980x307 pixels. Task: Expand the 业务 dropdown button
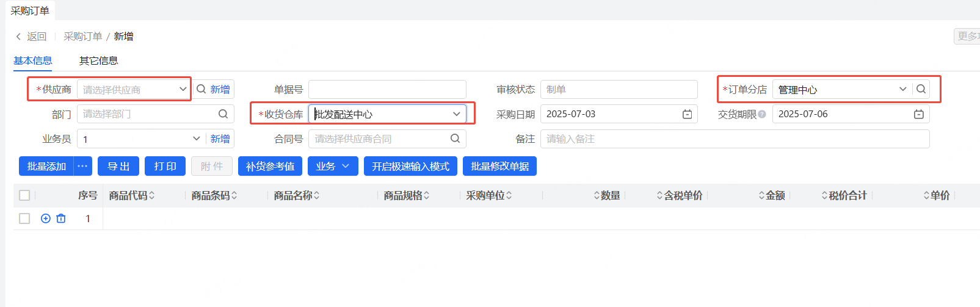click(333, 166)
